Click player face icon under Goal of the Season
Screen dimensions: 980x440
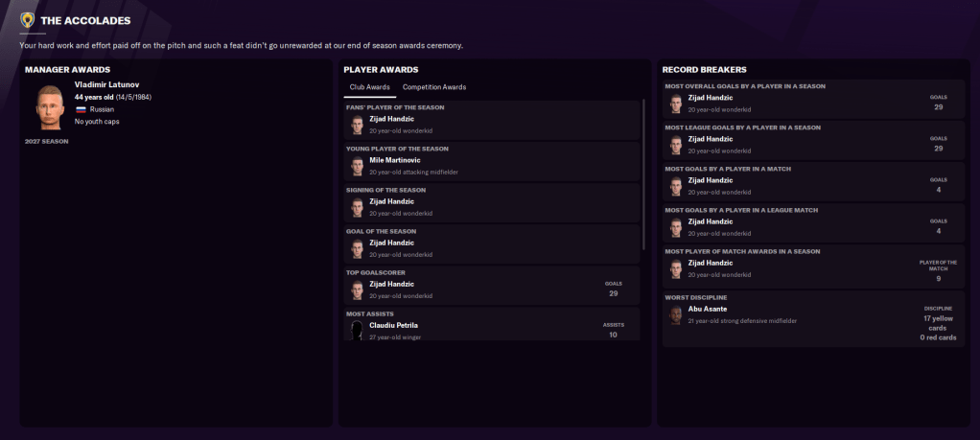click(357, 248)
